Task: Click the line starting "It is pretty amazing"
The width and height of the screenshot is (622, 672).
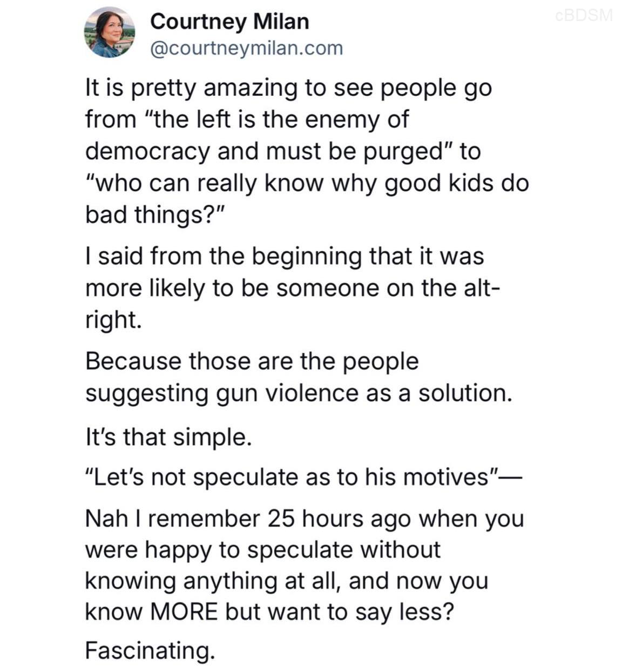Action: pos(288,88)
